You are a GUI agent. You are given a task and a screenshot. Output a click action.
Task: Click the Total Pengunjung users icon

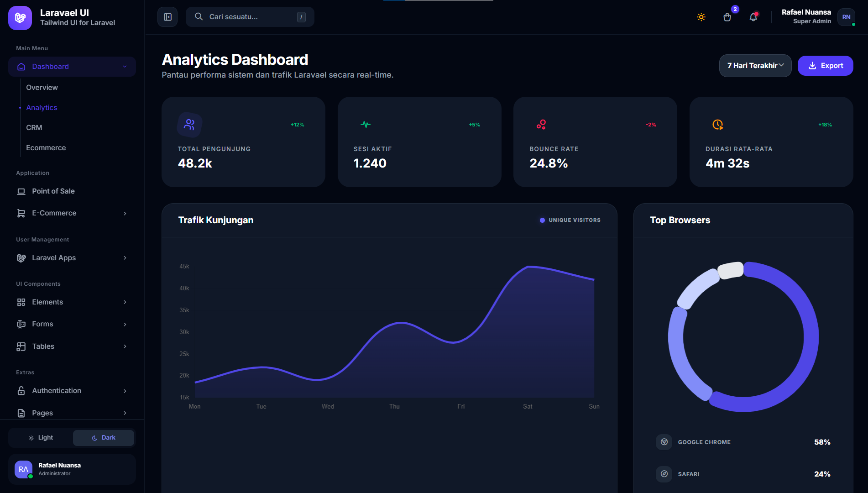tap(189, 125)
